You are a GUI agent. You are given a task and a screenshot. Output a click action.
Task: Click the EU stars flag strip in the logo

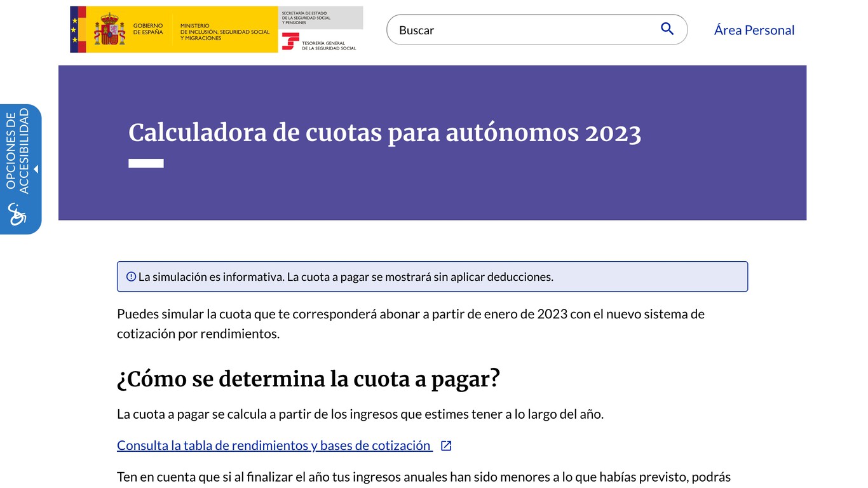coord(74,30)
